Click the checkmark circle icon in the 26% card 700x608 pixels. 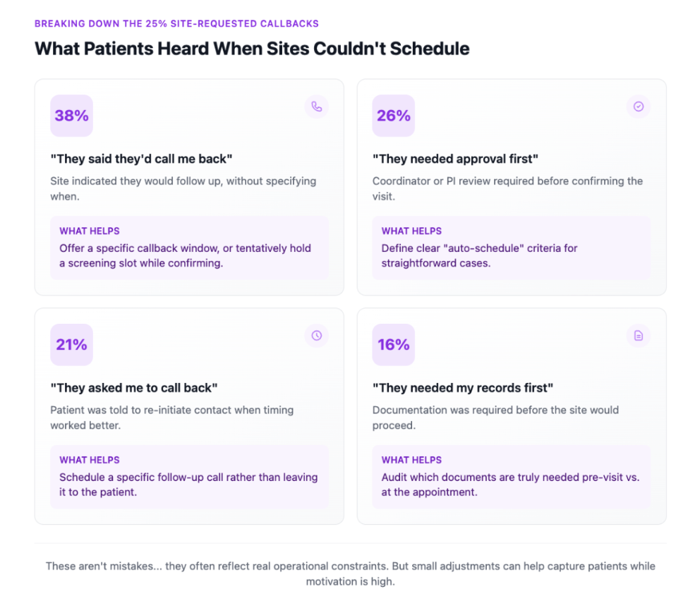[639, 107]
